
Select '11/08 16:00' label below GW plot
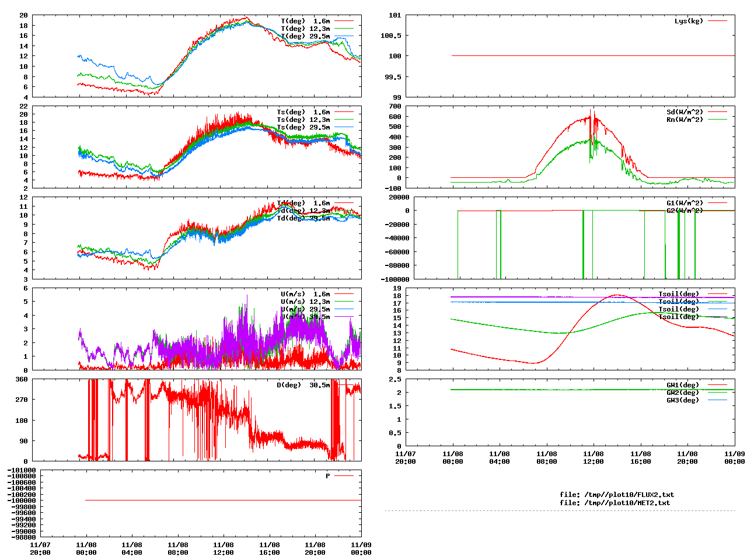(641, 457)
